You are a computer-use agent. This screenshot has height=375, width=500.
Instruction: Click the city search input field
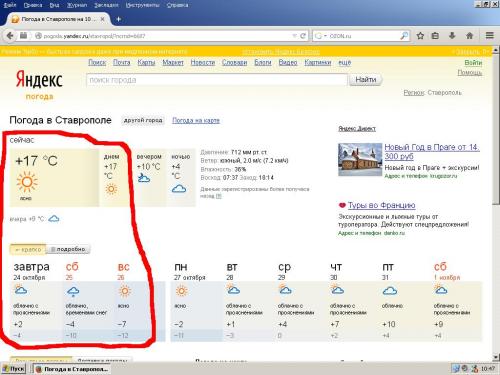(217, 80)
